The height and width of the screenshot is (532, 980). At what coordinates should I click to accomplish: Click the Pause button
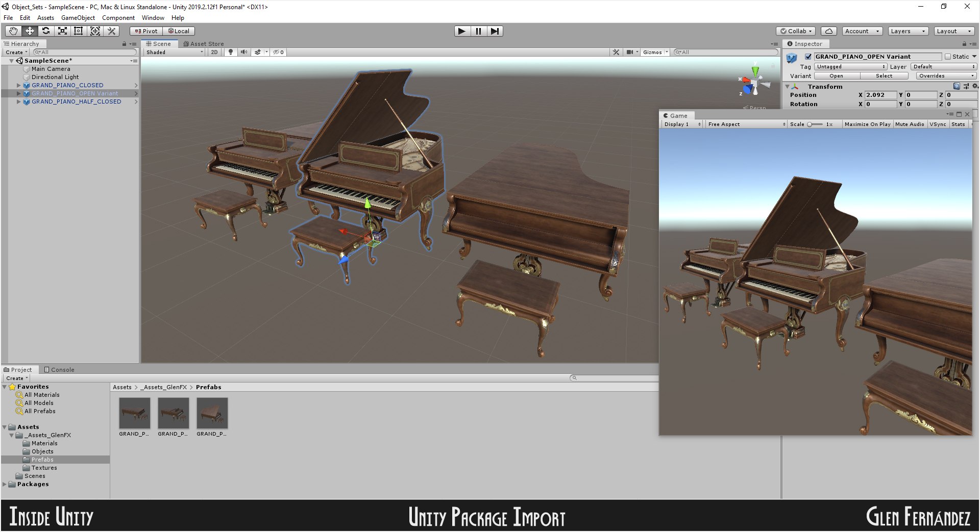(478, 31)
